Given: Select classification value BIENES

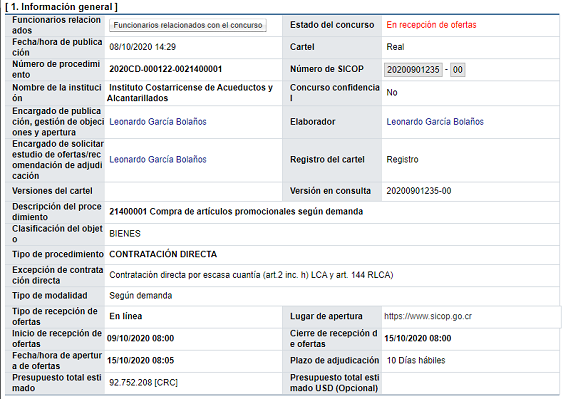Looking at the screenshot, I should (125, 234).
